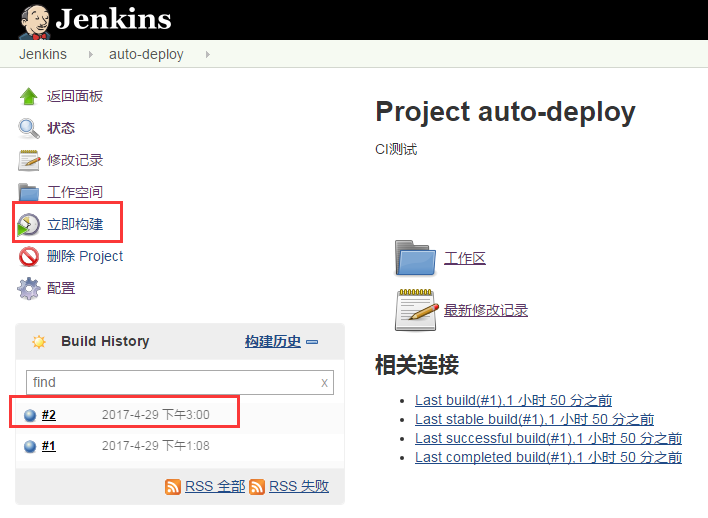Open the 构建历史 trend link
The height and width of the screenshot is (518, 708).
point(273,341)
